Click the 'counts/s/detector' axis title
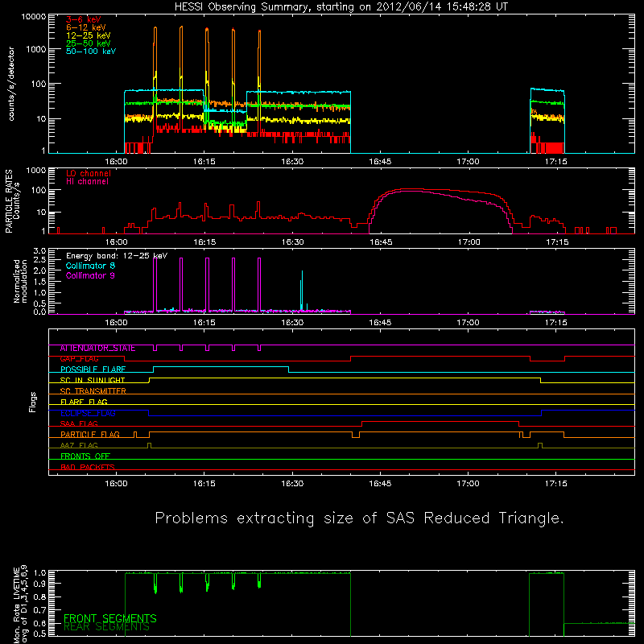The height and width of the screenshot is (644, 644). pyautogui.click(x=11, y=84)
